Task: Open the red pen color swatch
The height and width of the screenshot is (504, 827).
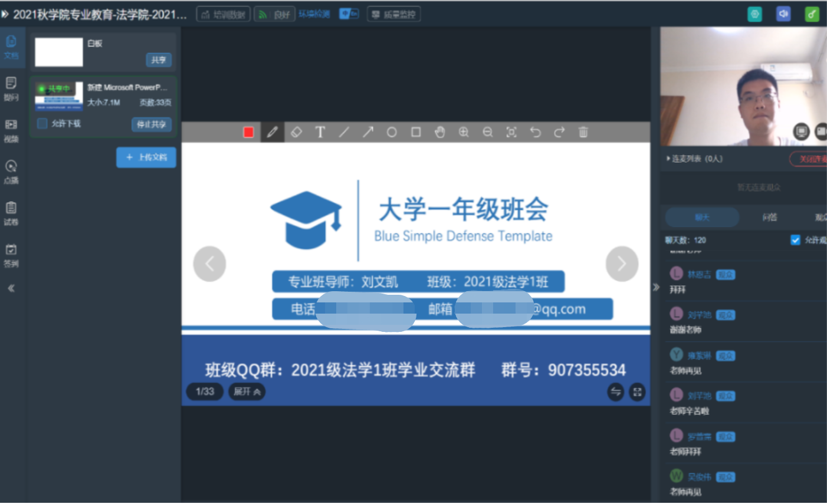Action: (248, 132)
